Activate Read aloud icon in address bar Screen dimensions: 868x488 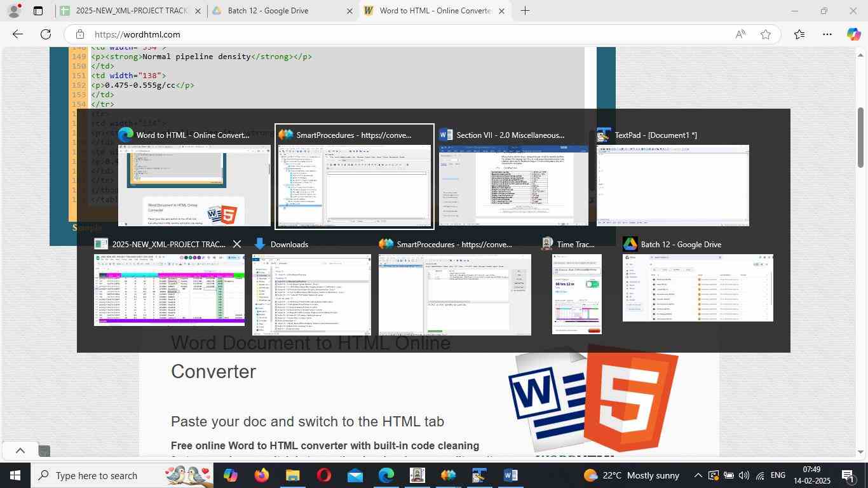(740, 34)
